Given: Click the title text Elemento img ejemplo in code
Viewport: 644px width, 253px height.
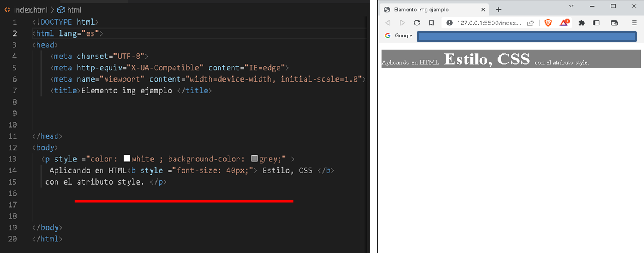Looking at the screenshot, I should [x=127, y=90].
